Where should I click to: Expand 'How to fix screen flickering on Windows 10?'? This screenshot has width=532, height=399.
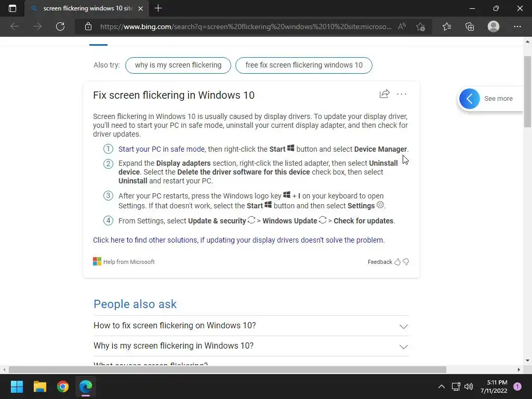tap(251, 326)
